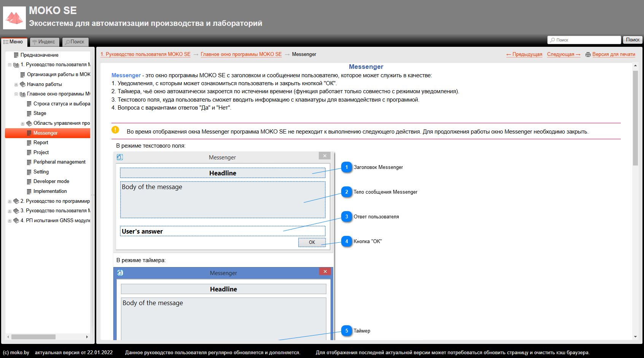Open the Поиск tab in sidebar
Screen dimensions: 644x358
tap(75, 42)
